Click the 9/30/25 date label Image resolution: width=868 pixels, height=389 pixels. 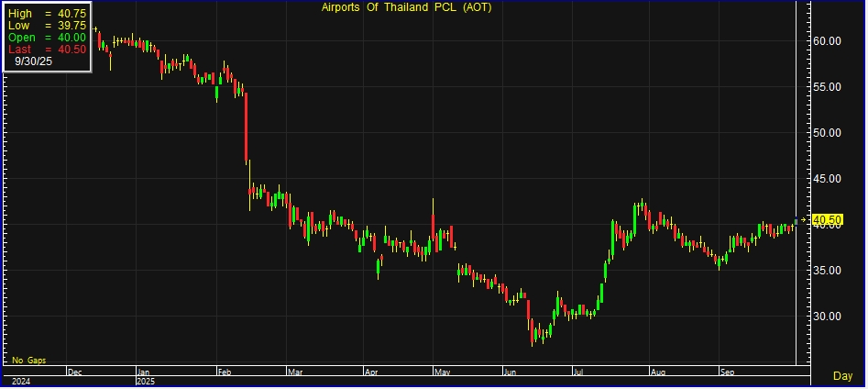33,61
